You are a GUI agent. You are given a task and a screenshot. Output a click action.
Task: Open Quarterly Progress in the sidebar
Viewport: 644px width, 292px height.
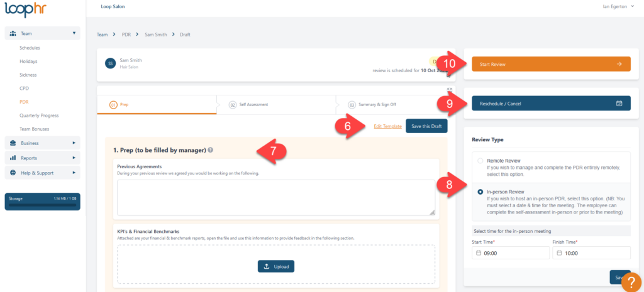click(x=39, y=116)
